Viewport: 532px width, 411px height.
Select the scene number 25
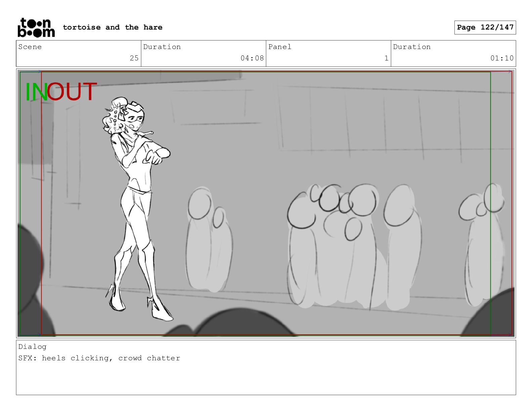134,58
